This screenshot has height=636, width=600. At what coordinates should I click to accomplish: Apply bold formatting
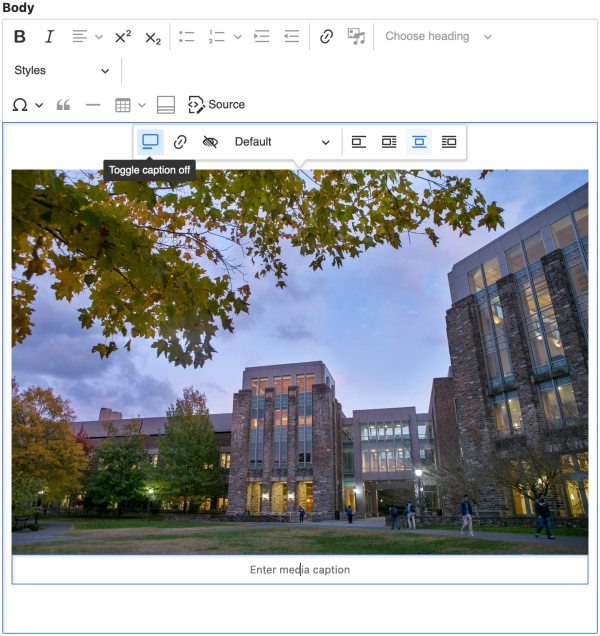click(x=19, y=37)
